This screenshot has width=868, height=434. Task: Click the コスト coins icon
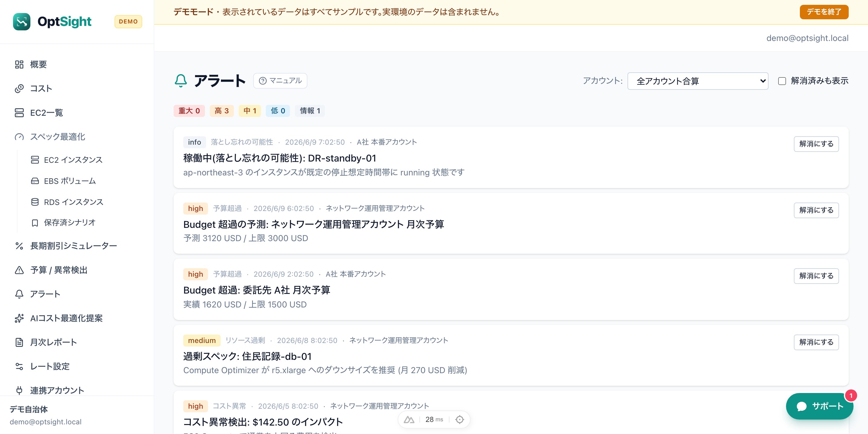click(x=19, y=88)
